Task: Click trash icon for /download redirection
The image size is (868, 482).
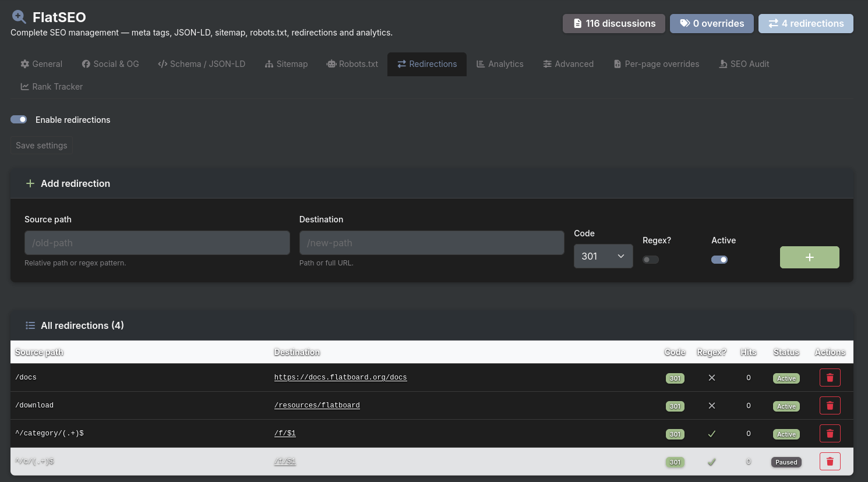Action: (x=830, y=406)
